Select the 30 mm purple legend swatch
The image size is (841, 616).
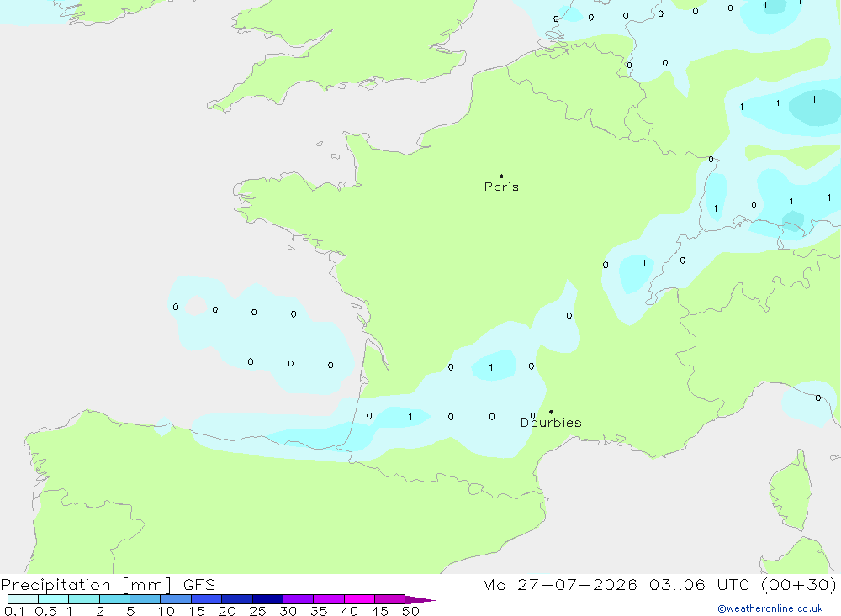click(299, 599)
